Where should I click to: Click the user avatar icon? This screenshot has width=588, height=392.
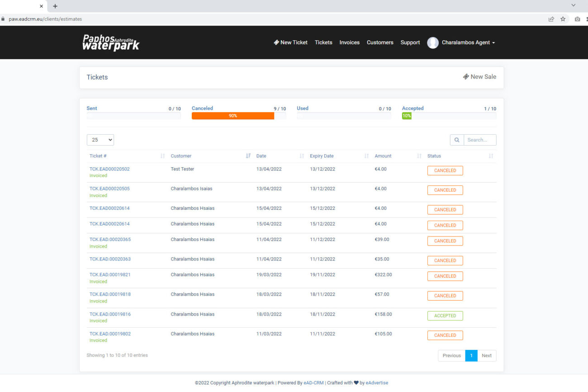433,43
